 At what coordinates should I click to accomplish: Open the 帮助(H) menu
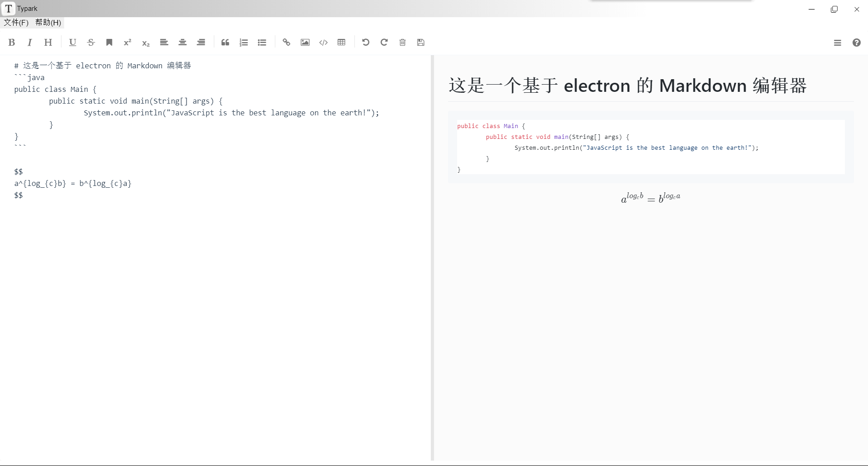coord(48,23)
